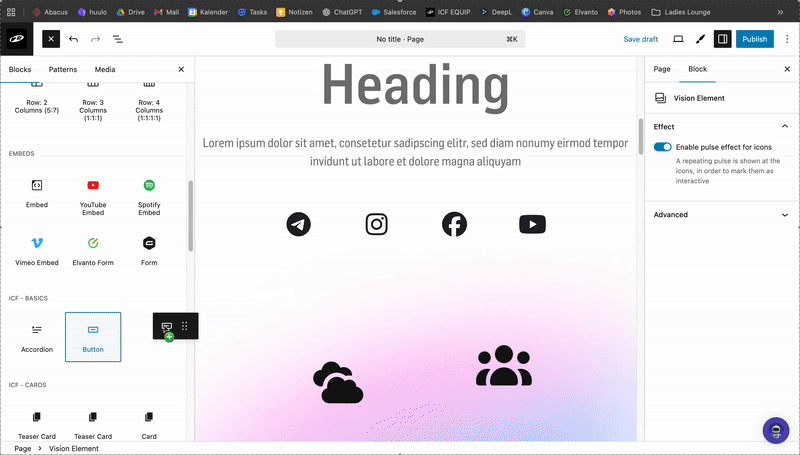Click the Publish button
The image size is (800, 455).
(755, 39)
